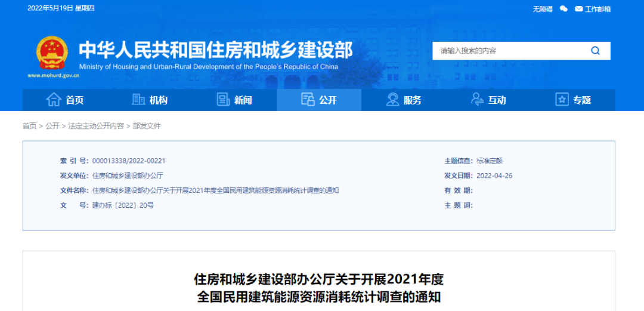This screenshot has height=311, width=644.
Task: Click the newspaper icon beside 新闻
Action: click(x=223, y=100)
